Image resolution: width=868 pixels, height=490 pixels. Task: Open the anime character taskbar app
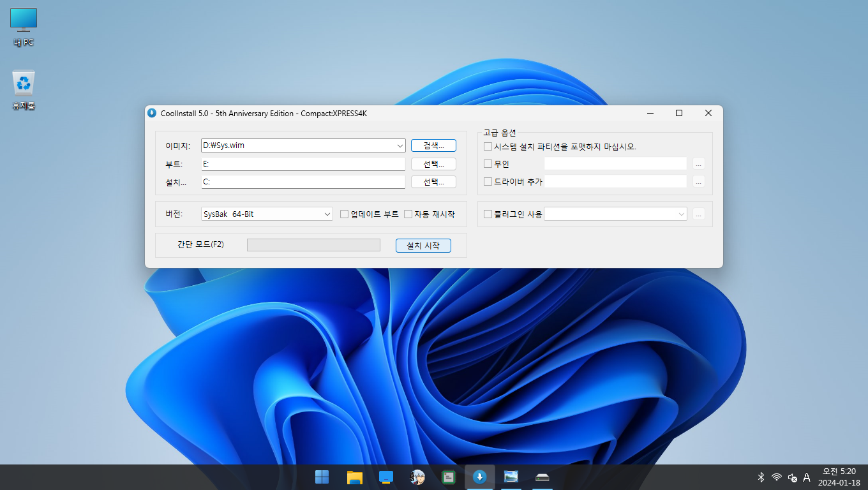coord(417,477)
